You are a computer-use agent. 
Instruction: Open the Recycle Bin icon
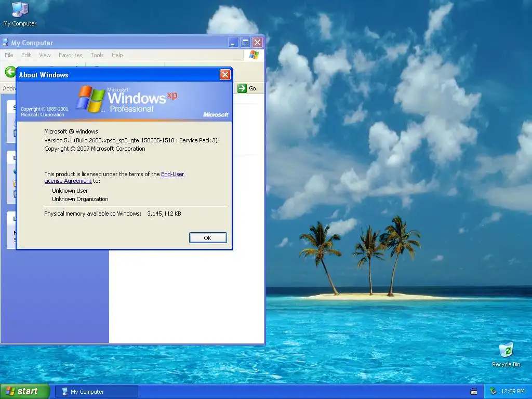[x=506, y=355]
